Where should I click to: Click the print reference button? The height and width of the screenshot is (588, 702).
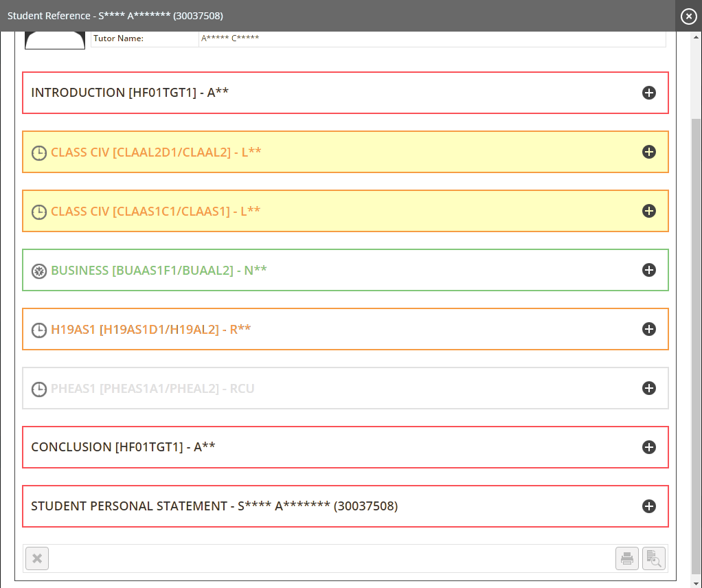coord(627,558)
